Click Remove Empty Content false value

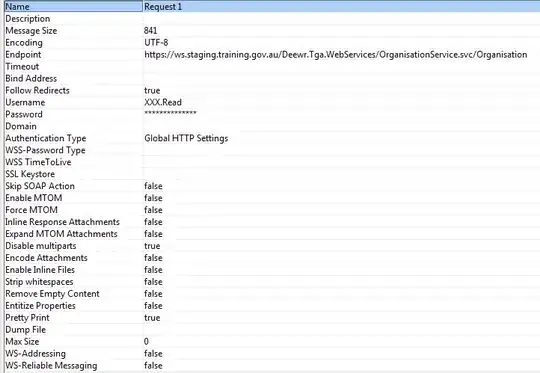pos(153,294)
